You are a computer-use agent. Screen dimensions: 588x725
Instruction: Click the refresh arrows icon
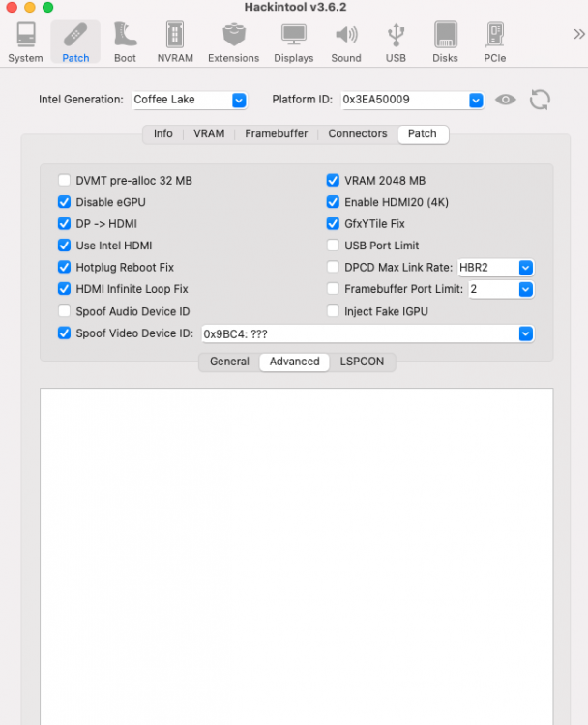[x=540, y=100]
